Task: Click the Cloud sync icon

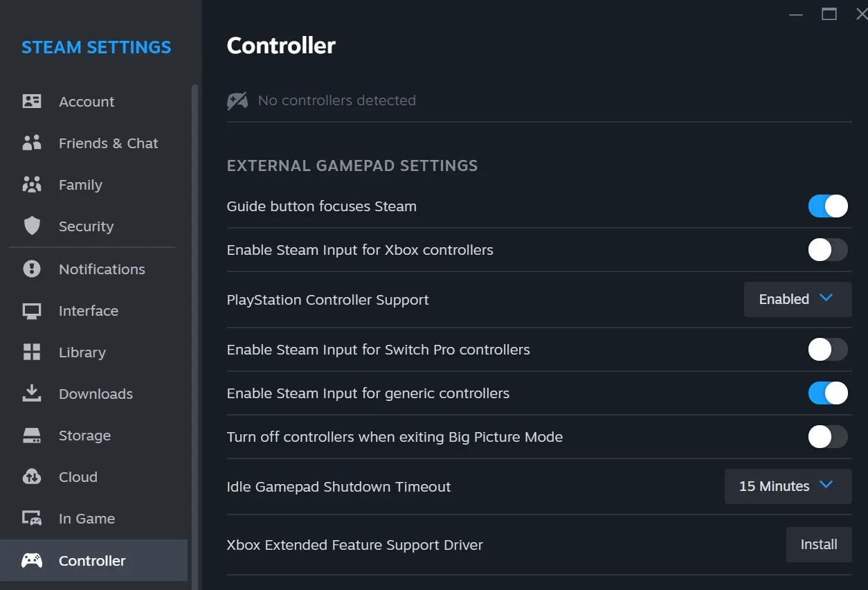Action: (x=32, y=476)
